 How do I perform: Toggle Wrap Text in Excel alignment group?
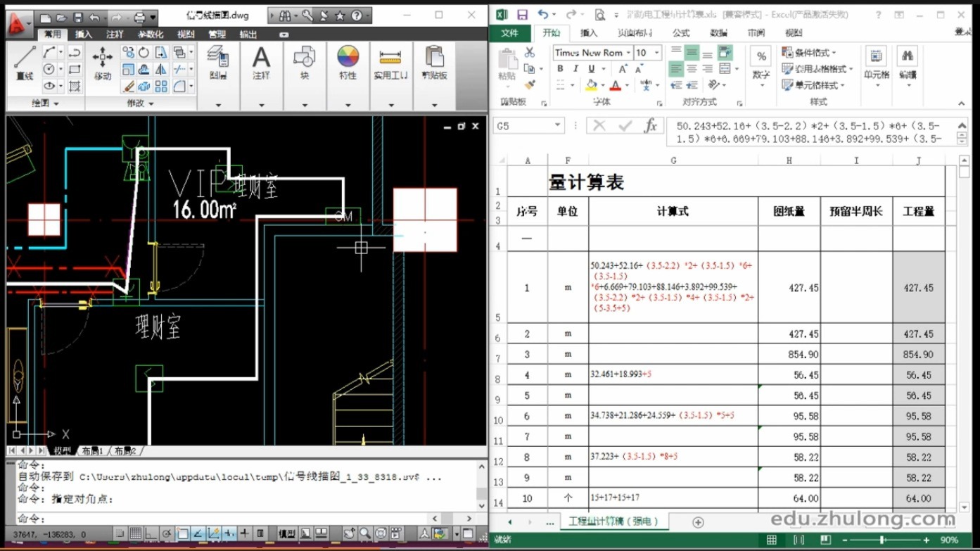[725, 53]
